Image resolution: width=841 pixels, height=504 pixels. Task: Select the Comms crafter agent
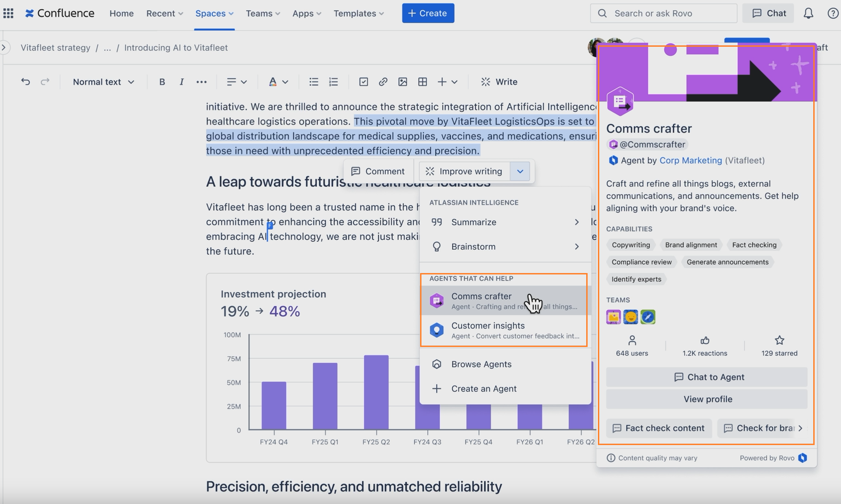tap(505, 300)
